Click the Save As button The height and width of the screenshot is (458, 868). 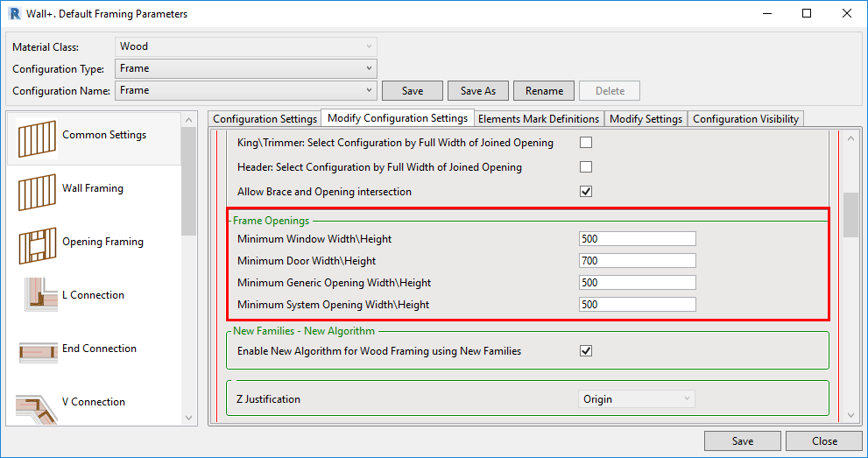tap(477, 91)
